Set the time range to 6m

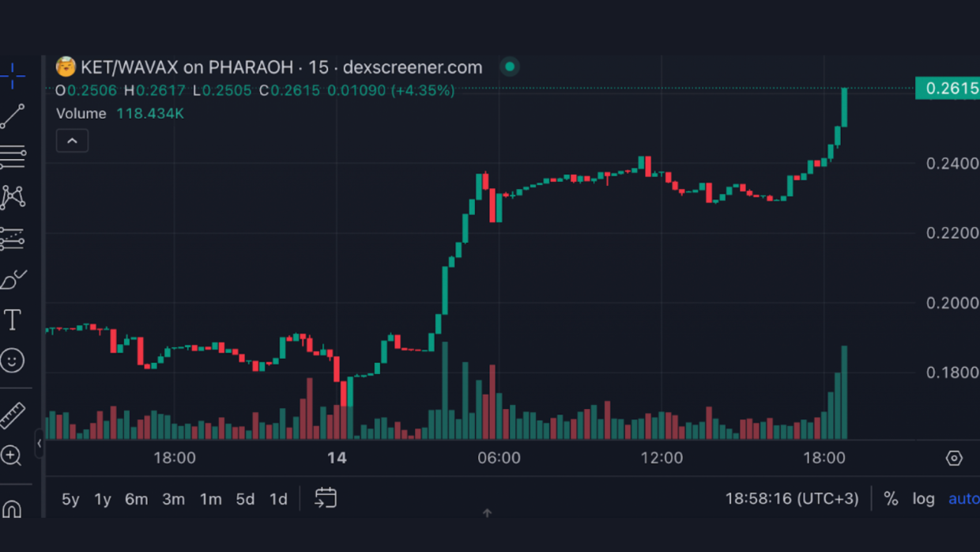click(136, 499)
